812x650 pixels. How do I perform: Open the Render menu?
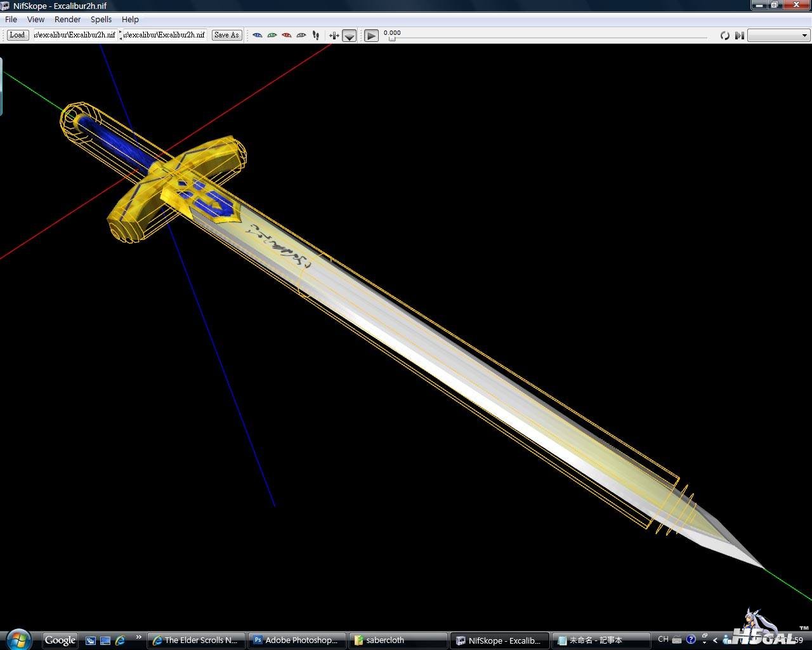click(x=67, y=20)
